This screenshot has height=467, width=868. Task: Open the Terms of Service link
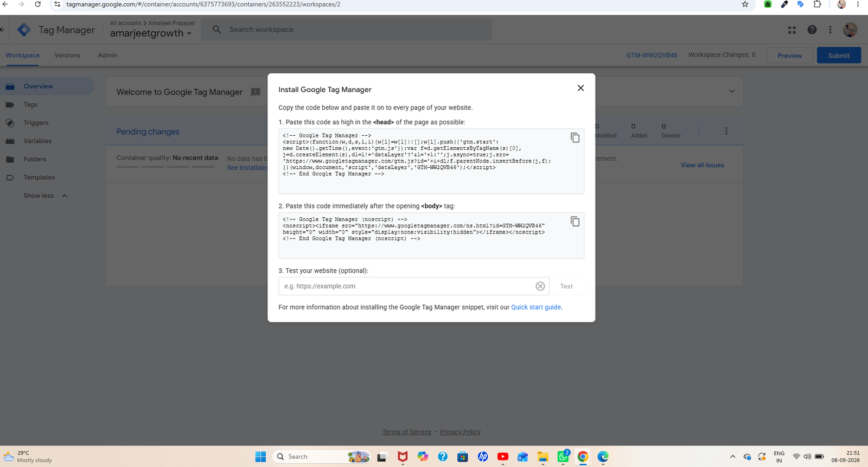407,432
